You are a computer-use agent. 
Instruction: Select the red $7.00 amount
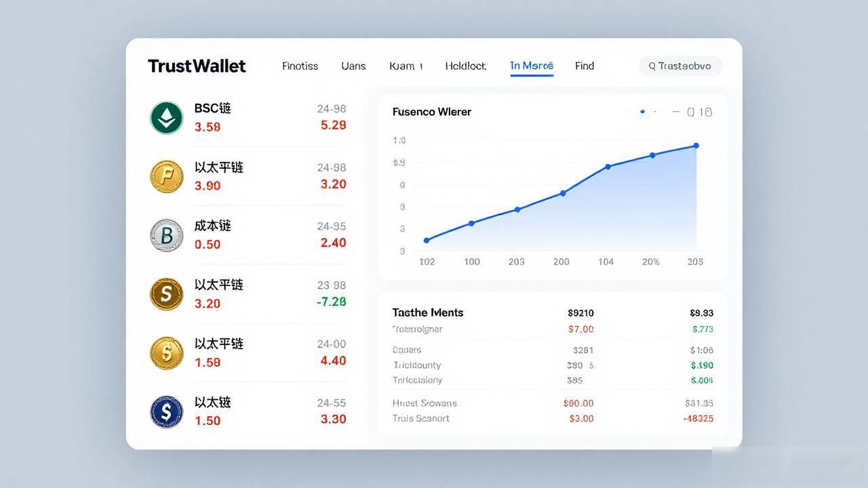(x=581, y=329)
